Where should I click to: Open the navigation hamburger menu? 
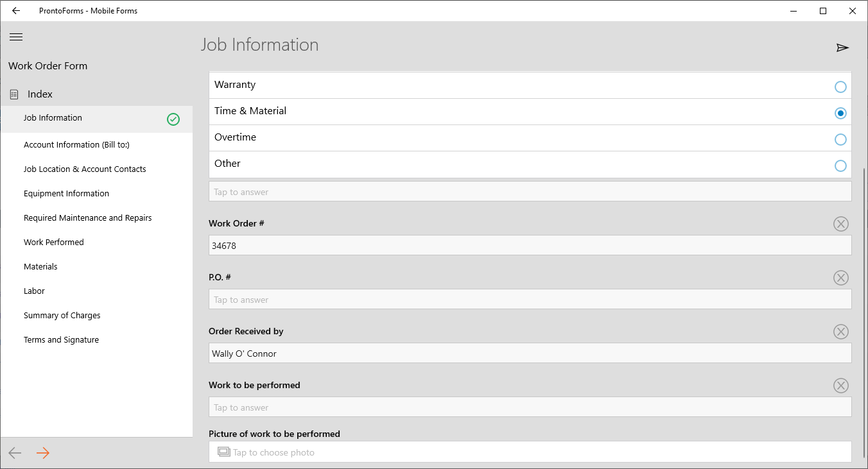(16, 37)
